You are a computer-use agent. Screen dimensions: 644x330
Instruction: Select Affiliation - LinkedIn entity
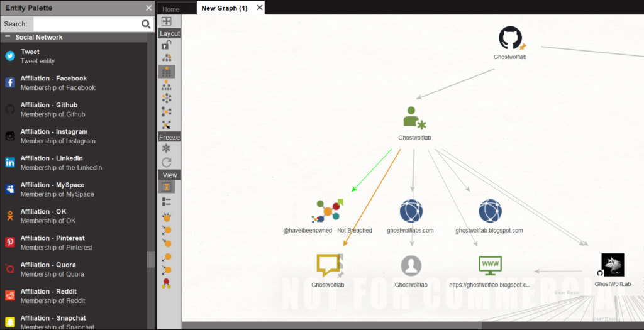point(74,163)
